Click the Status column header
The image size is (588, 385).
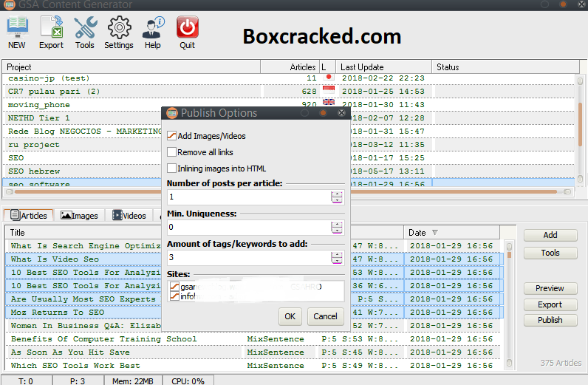click(x=505, y=67)
